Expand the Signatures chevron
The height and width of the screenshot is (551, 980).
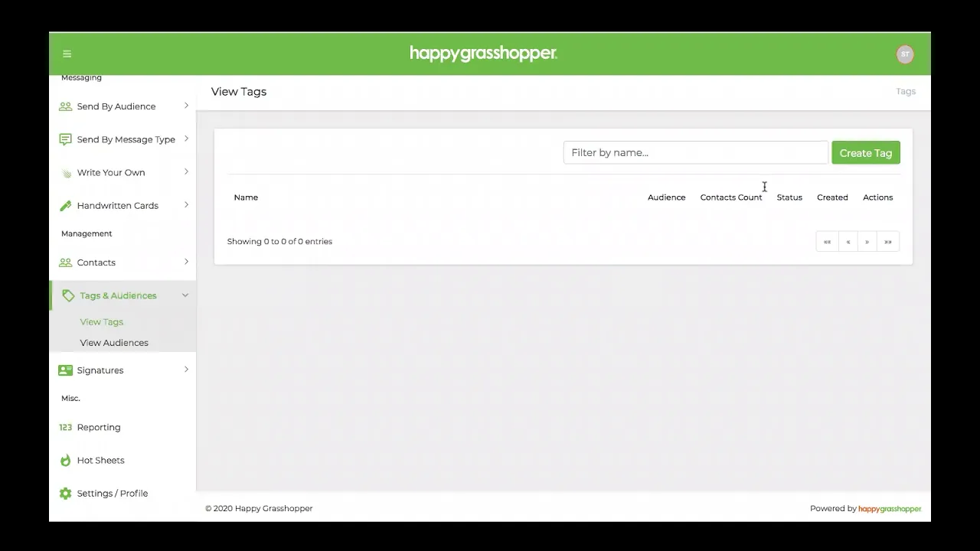[x=186, y=370]
